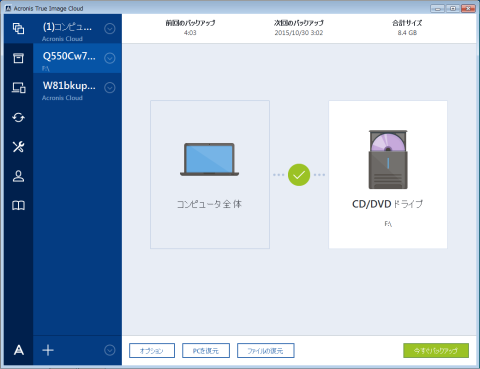
Task: Click the コンピュータ全体 source panel
Action: point(210,174)
